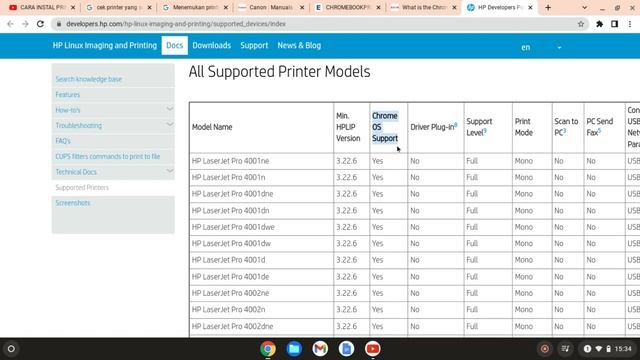Select HP LaserJet Pro 4002ne row name

tap(230, 293)
